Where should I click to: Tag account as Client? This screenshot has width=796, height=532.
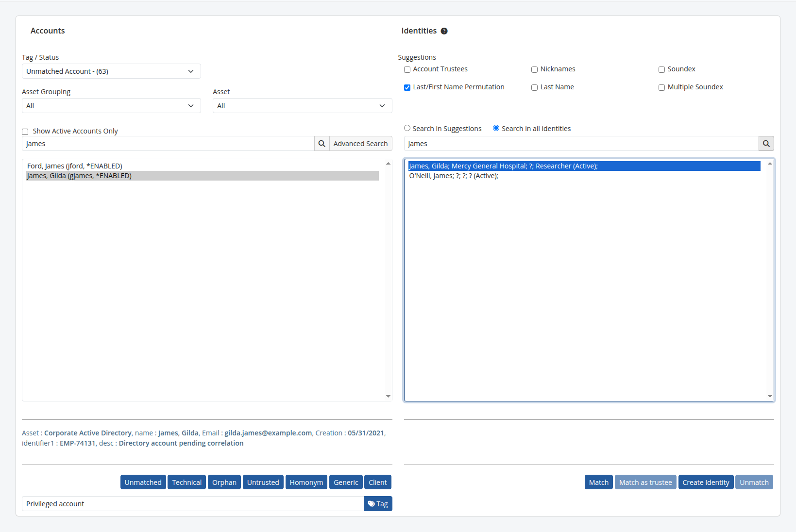[378, 482]
